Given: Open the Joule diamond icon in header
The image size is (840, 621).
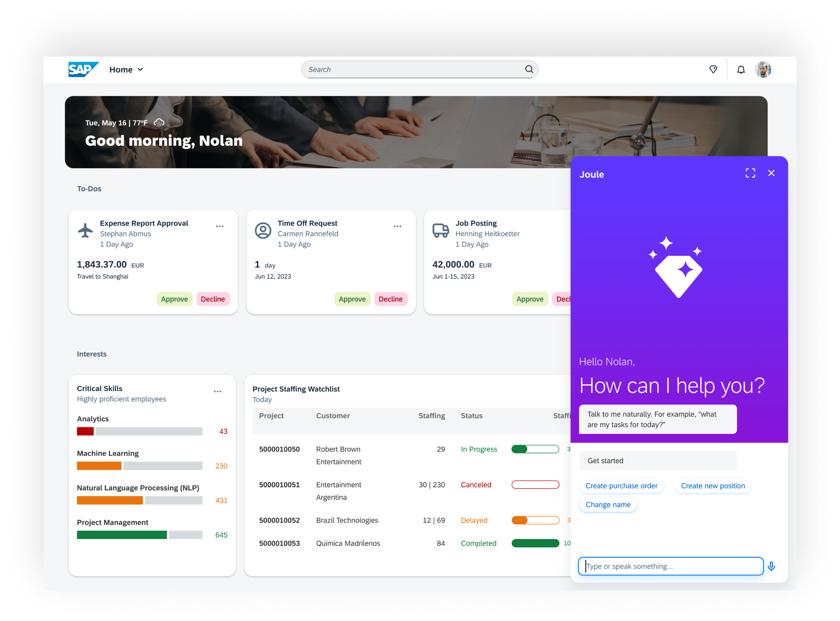Looking at the screenshot, I should click(713, 70).
